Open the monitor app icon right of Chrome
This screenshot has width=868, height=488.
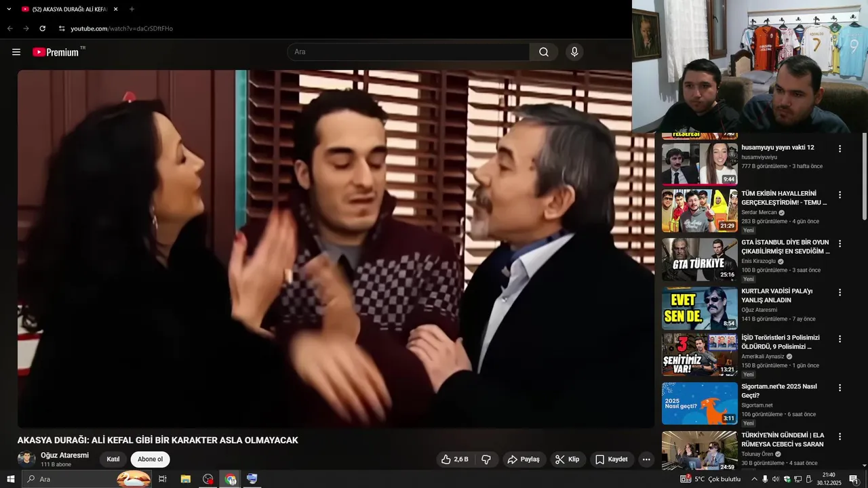[252, 479]
